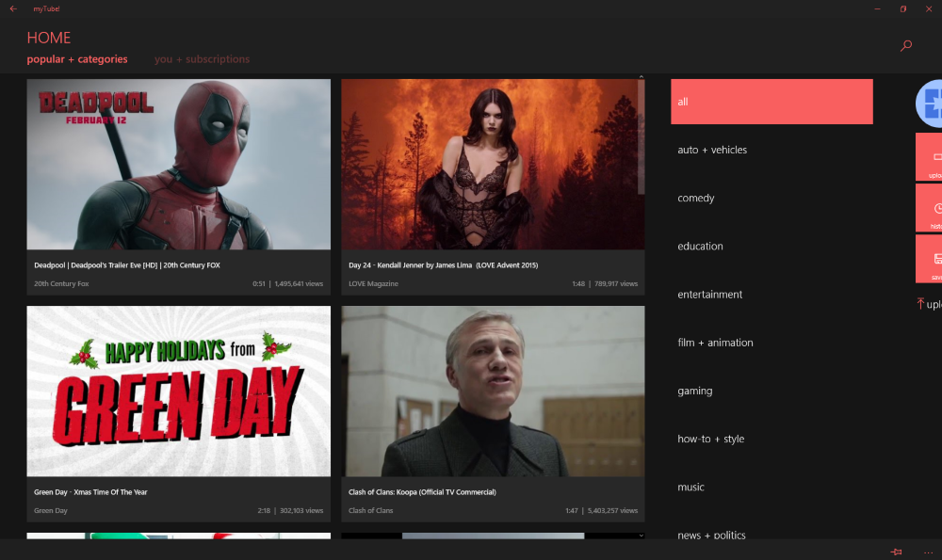Select the comedy category
942x560 pixels.
click(x=771, y=198)
